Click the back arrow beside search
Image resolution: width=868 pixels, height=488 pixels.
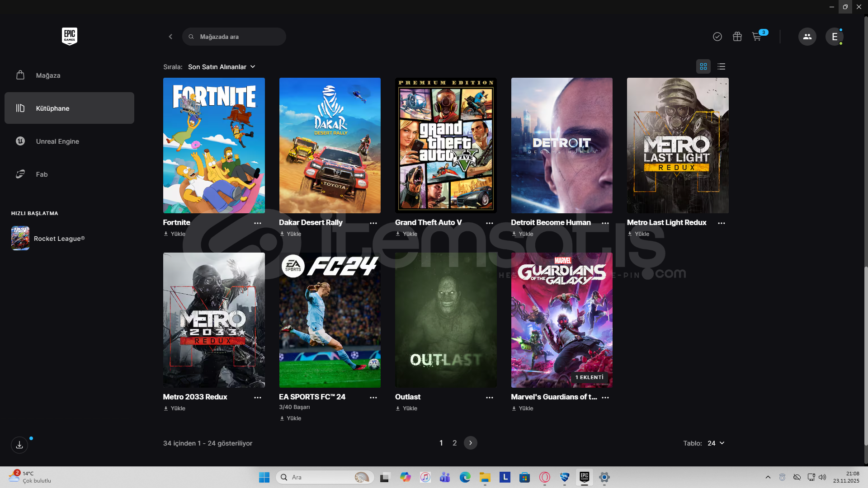coord(170,37)
